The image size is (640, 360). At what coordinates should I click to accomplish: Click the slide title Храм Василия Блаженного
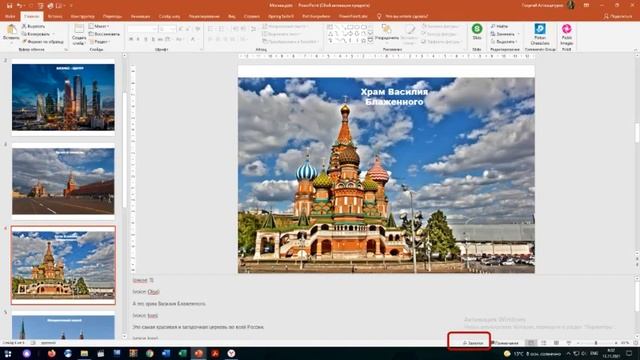point(394,97)
